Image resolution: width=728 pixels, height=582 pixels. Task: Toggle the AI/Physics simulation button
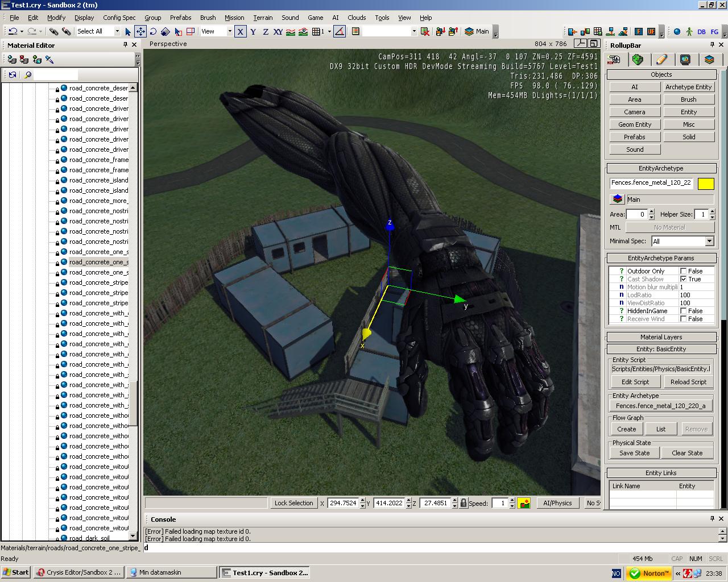557,503
